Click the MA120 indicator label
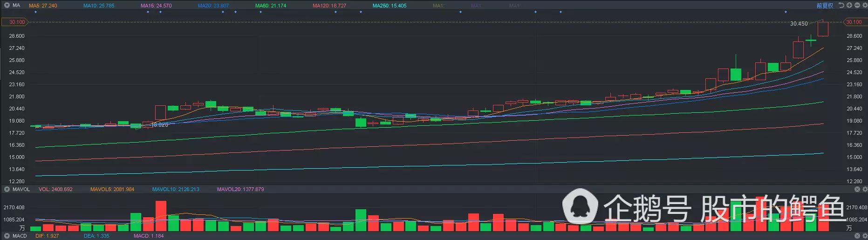 tap(329, 6)
